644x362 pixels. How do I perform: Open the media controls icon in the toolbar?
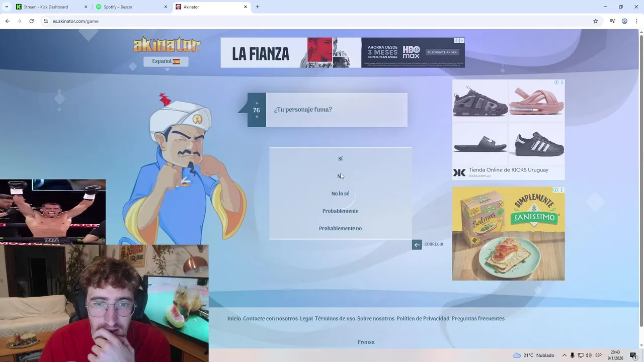click(x=612, y=21)
